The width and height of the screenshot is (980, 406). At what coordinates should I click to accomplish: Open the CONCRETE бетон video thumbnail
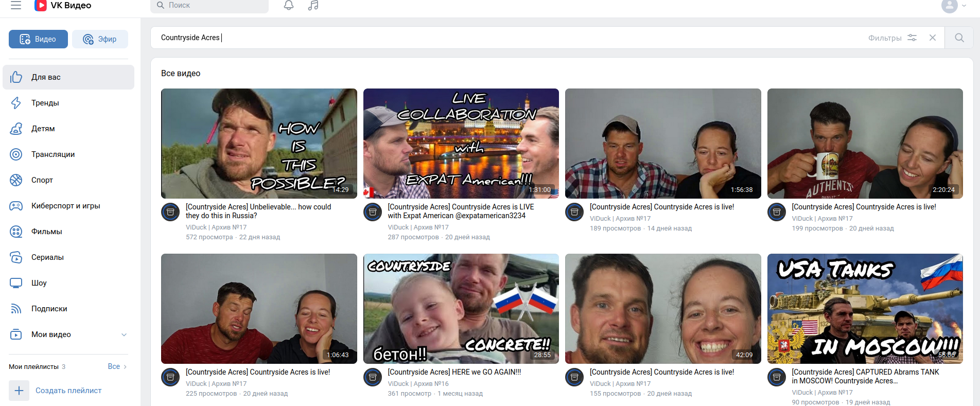click(461, 309)
